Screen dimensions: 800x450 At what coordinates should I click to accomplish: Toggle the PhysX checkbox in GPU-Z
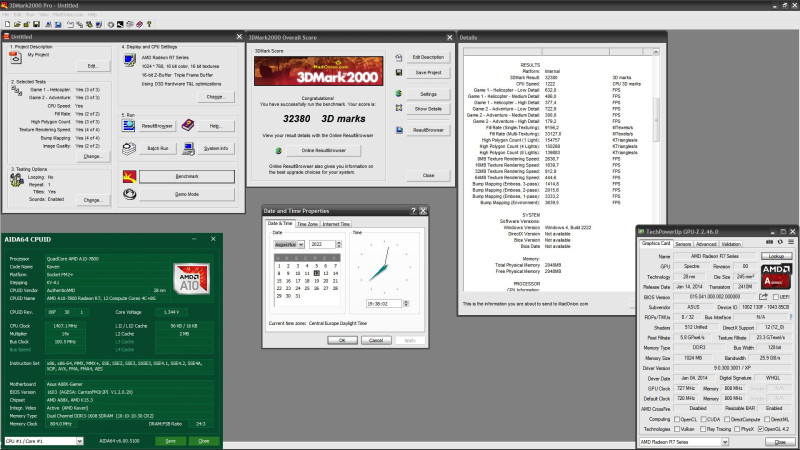click(737, 429)
